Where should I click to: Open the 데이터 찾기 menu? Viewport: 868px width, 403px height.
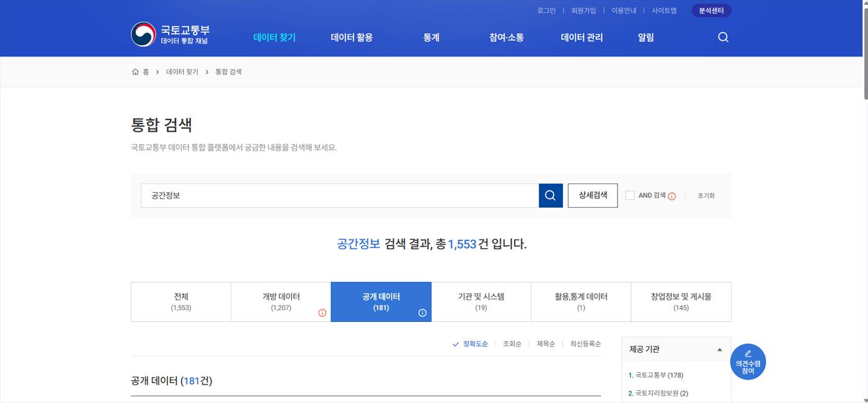click(275, 37)
